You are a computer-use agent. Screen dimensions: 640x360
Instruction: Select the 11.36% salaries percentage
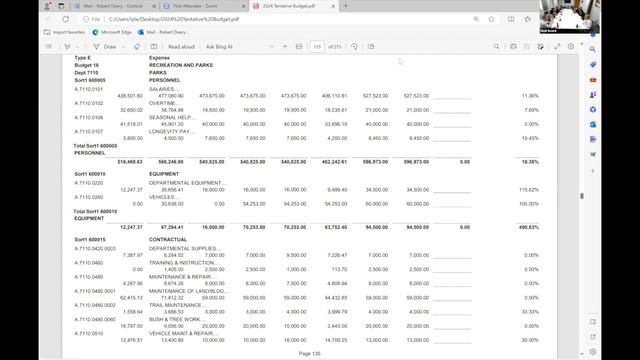tap(530, 96)
